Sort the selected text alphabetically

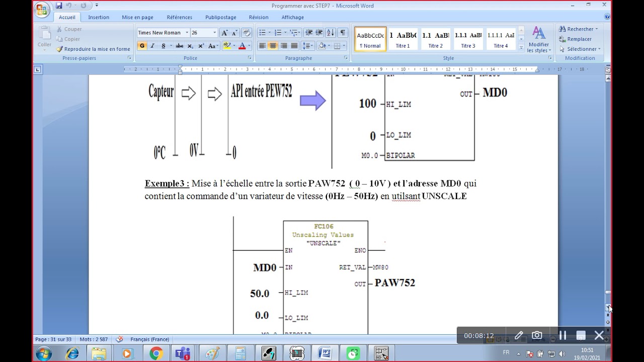pos(331,33)
